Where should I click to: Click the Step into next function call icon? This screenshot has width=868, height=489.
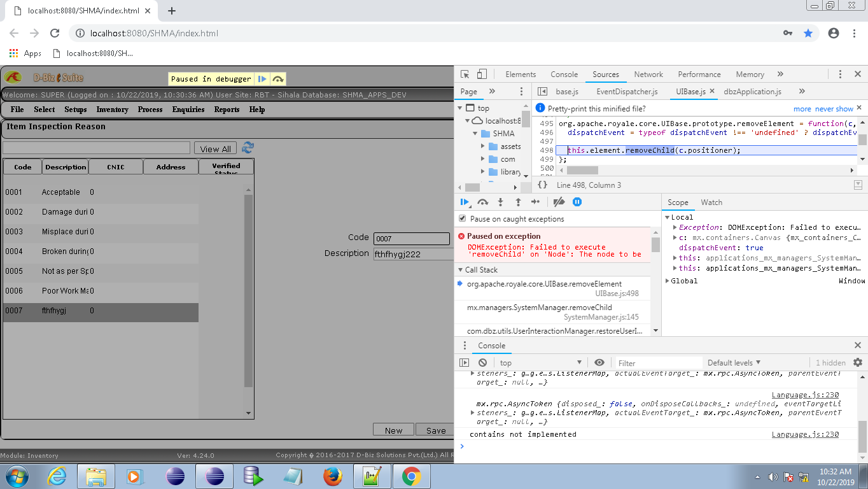pyautogui.click(x=500, y=202)
